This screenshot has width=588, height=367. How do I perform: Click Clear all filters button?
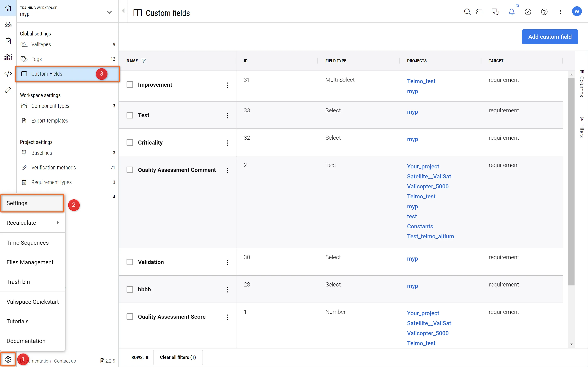[x=178, y=357]
